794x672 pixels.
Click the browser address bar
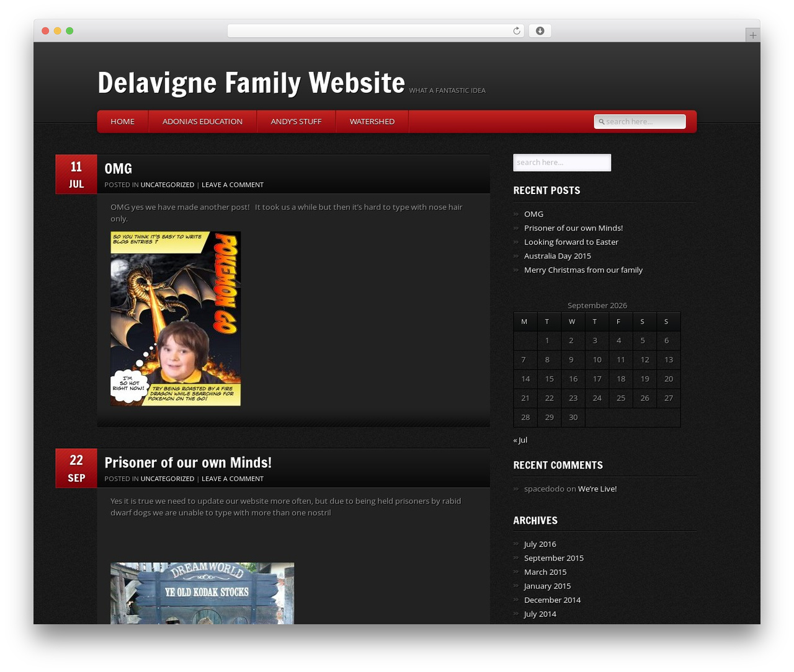tap(375, 31)
